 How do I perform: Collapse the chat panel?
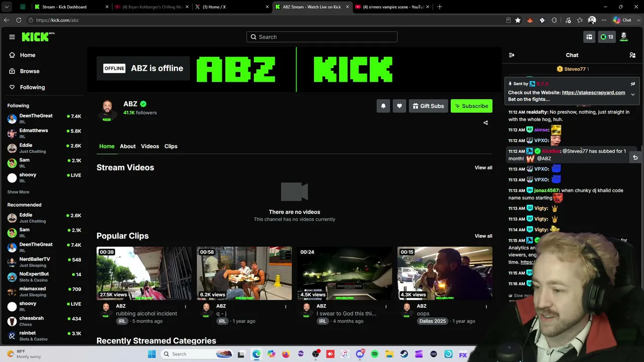click(512, 55)
